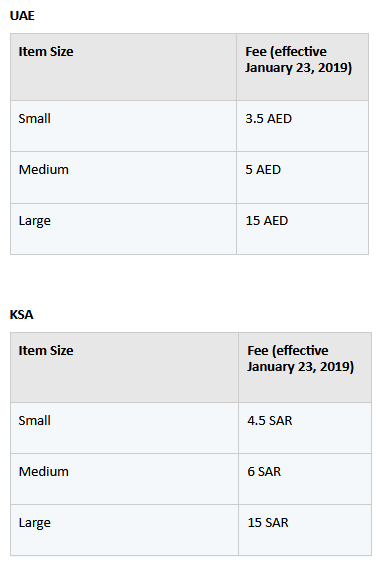The width and height of the screenshot is (376, 564).
Task: Select the UAE Fee header cell
Action: click(302, 67)
